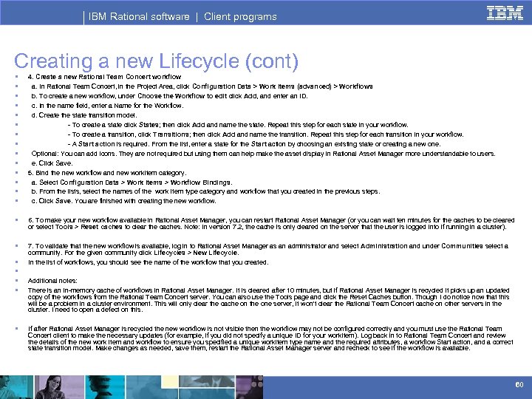Select the 'IBM Rational software' header text
Screen dimensions: 532x399
139,16
